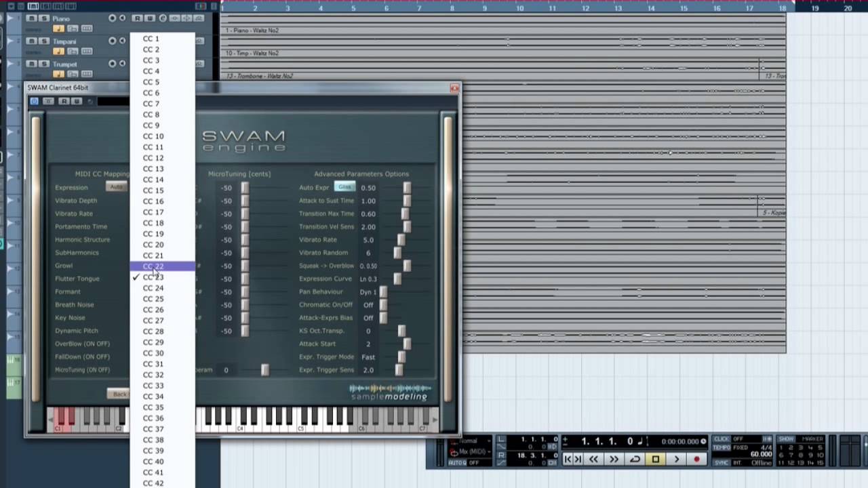Toggle monitor on the Trumpet track

coord(122,64)
